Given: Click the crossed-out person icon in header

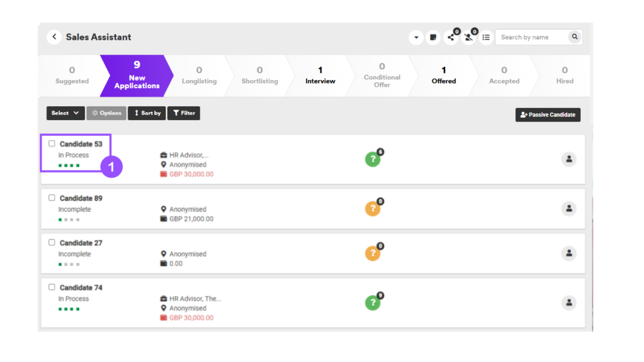Looking at the screenshot, I should point(469,37).
